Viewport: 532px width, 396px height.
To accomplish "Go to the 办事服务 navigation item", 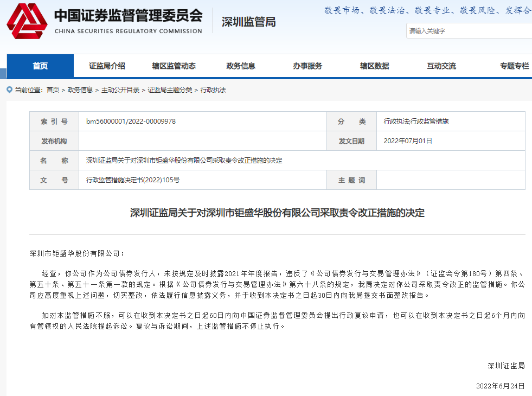I will point(307,66).
